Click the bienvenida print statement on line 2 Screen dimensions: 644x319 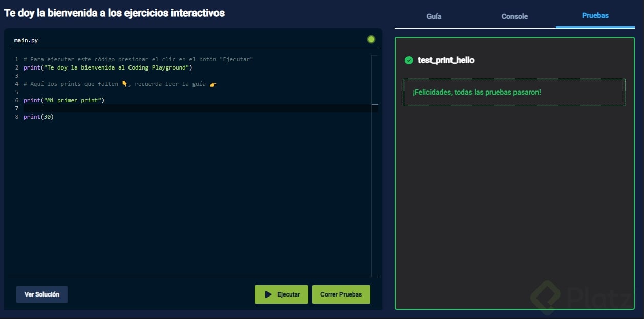108,67
